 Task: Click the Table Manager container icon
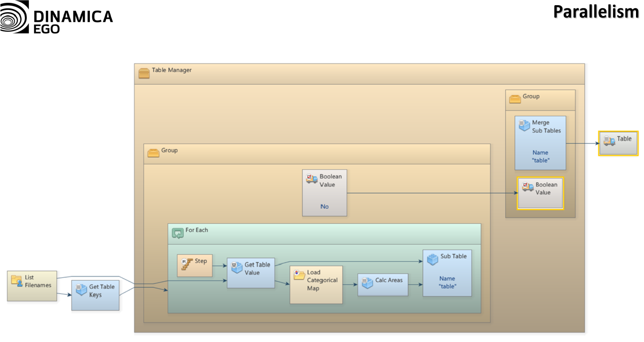(144, 73)
